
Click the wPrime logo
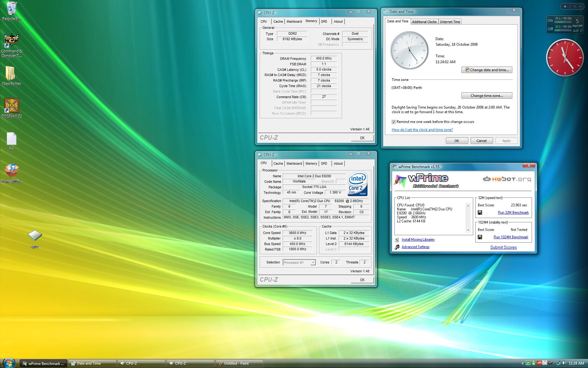click(x=427, y=181)
